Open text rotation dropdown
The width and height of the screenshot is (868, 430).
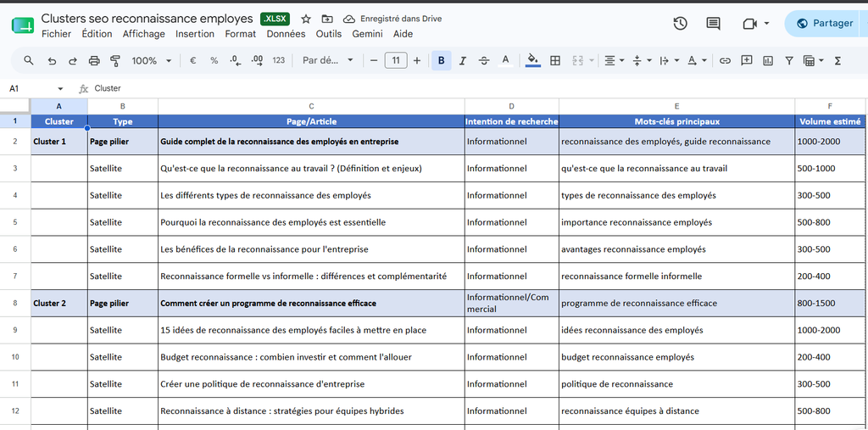pyautogui.click(x=697, y=60)
